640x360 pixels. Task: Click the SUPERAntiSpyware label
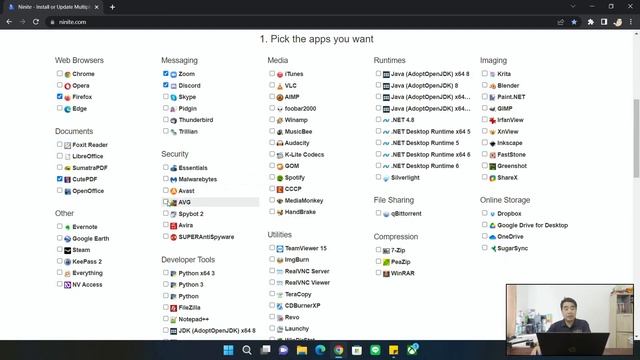206,237
